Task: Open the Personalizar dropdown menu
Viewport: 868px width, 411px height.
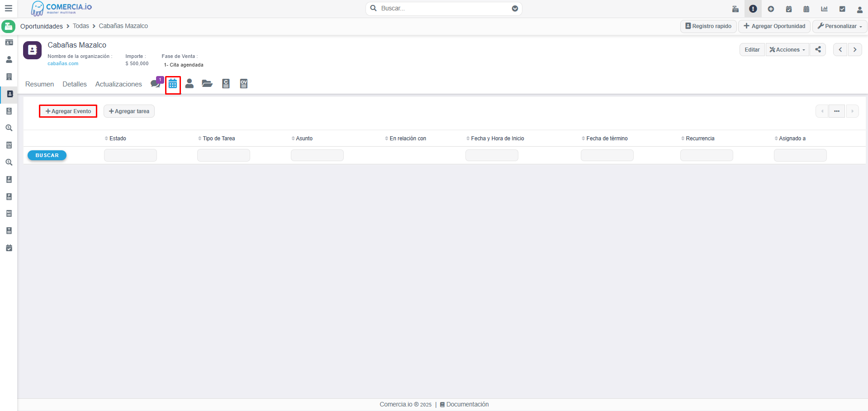Action: [840, 26]
